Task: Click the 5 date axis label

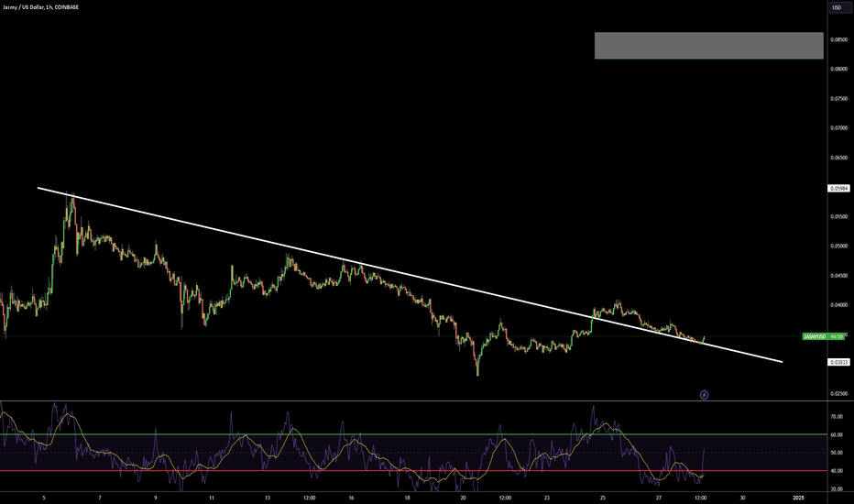Action: 44,498
